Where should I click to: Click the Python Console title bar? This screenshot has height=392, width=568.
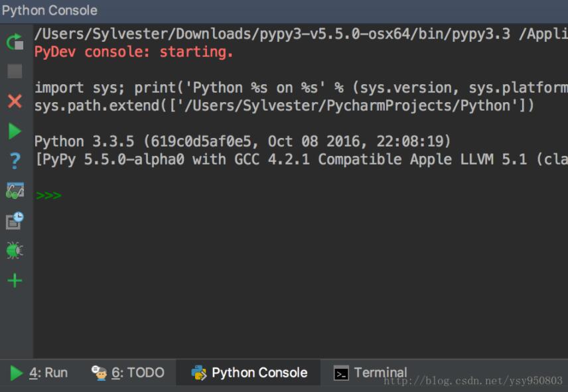50,9
